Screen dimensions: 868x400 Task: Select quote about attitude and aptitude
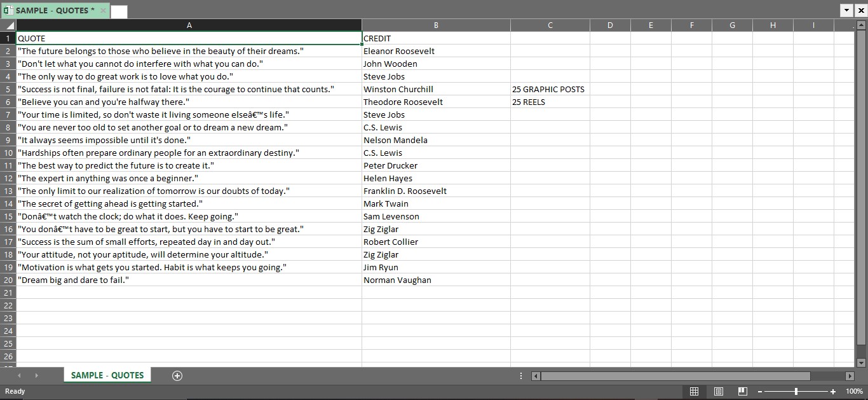pyautogui.click(x=189, y=254)
